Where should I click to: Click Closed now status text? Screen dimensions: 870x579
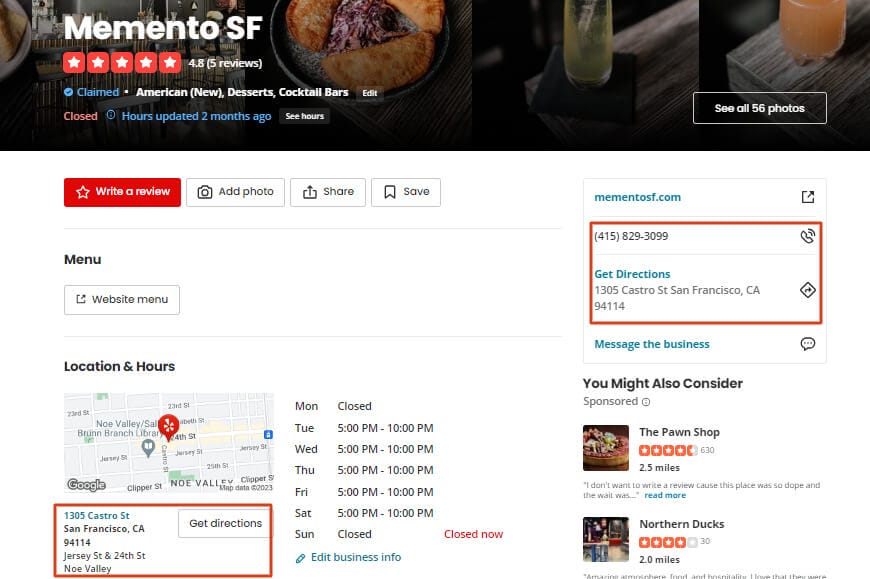tap(473, 534)
